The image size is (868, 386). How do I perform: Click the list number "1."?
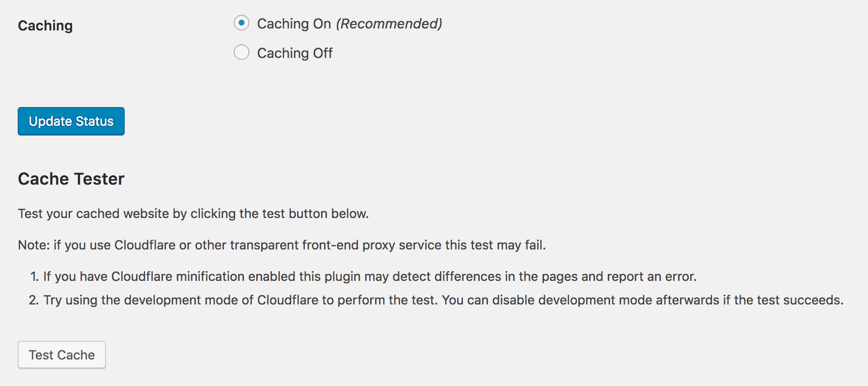pyautogui.click(x=34, y=276)
